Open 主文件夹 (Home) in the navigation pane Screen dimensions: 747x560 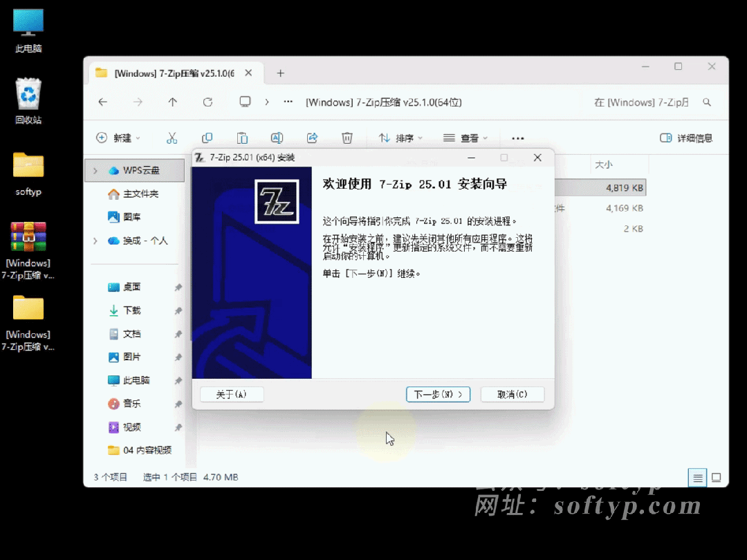coord(134,194)
